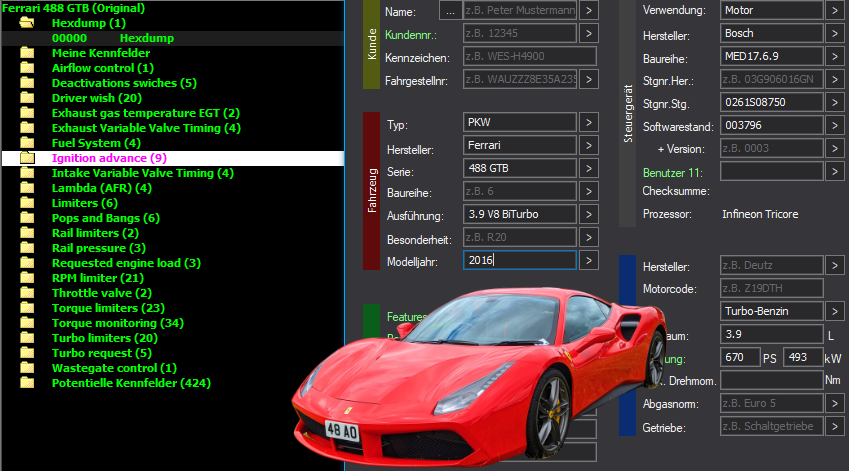
Task: Click the Motorcode input field
Action: (772, 289)
